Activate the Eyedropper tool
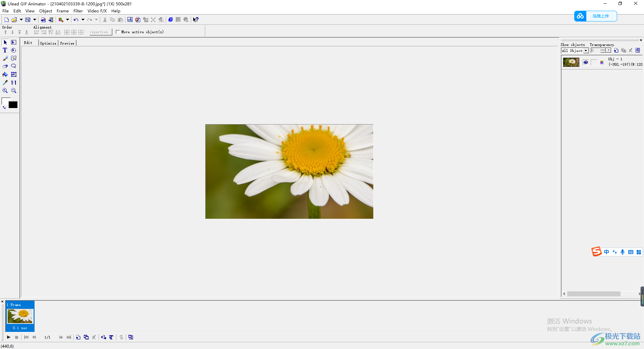Image resolution: width=644 pixels, height=349 pixels. click(5, 83)
